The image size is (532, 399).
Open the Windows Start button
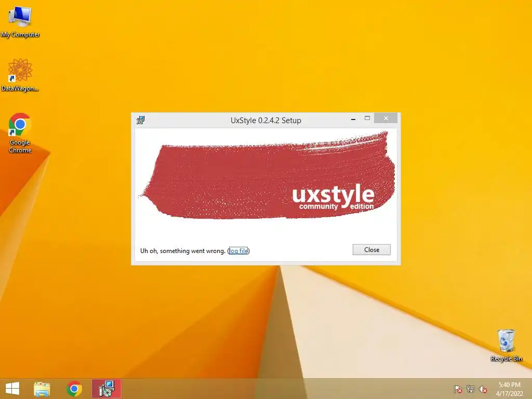[12, 389]
